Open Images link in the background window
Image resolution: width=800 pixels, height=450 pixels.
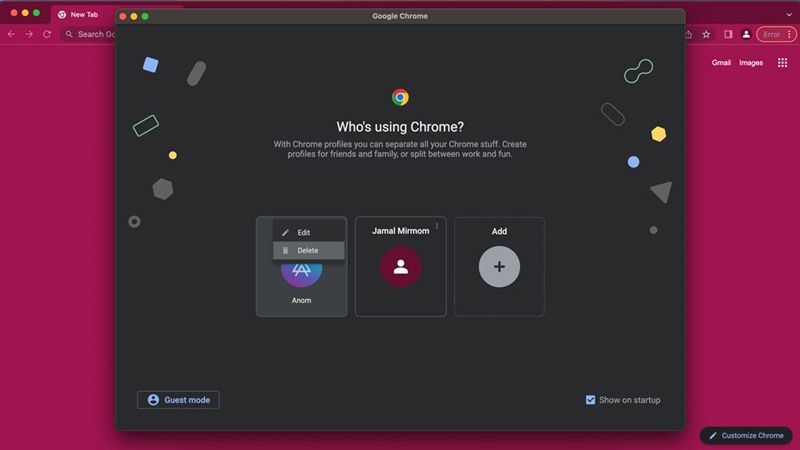coord(751,63)
